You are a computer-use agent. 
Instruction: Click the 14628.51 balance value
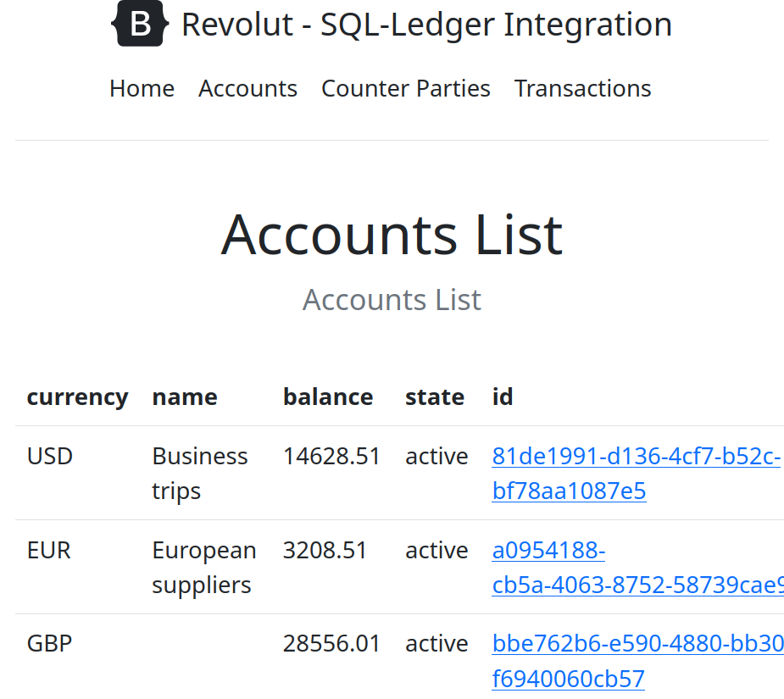click(331, 456)
